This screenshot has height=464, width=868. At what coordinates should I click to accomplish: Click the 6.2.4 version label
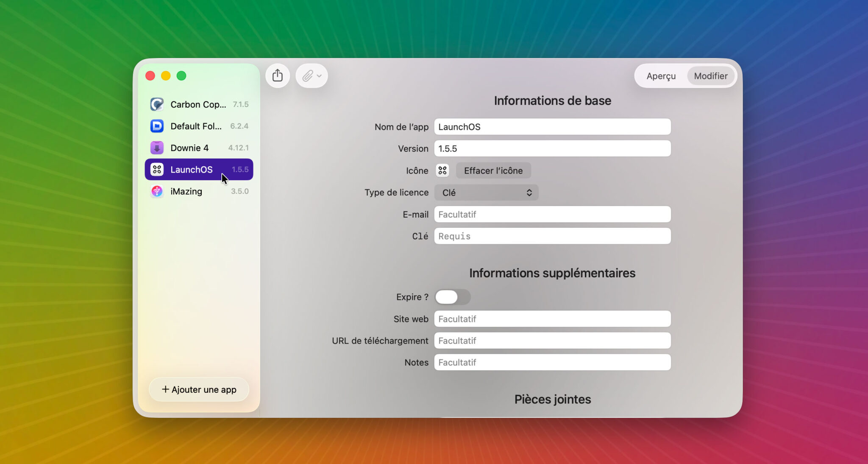(x=239, y=126)
